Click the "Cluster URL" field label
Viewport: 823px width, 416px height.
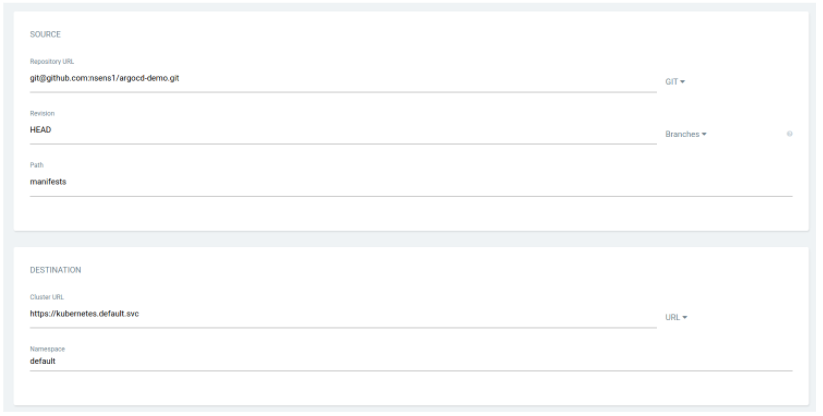[43, 297]
